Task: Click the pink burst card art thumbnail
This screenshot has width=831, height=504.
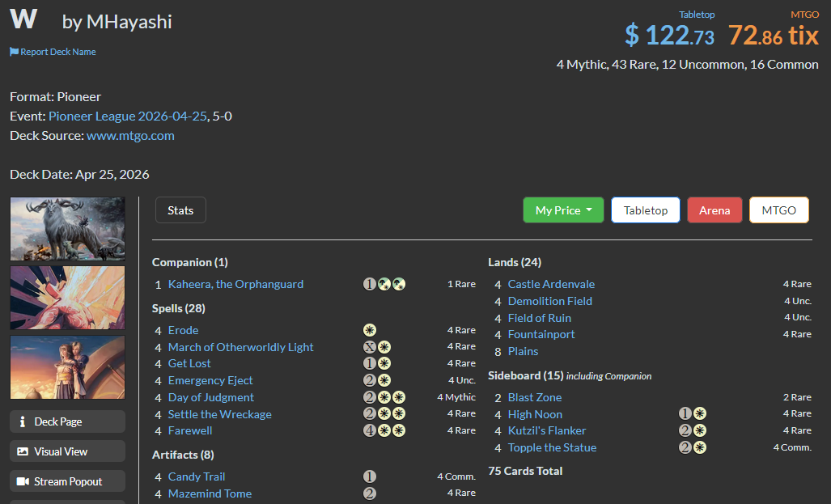Action: pyautogui.click(x=67, y=298)
